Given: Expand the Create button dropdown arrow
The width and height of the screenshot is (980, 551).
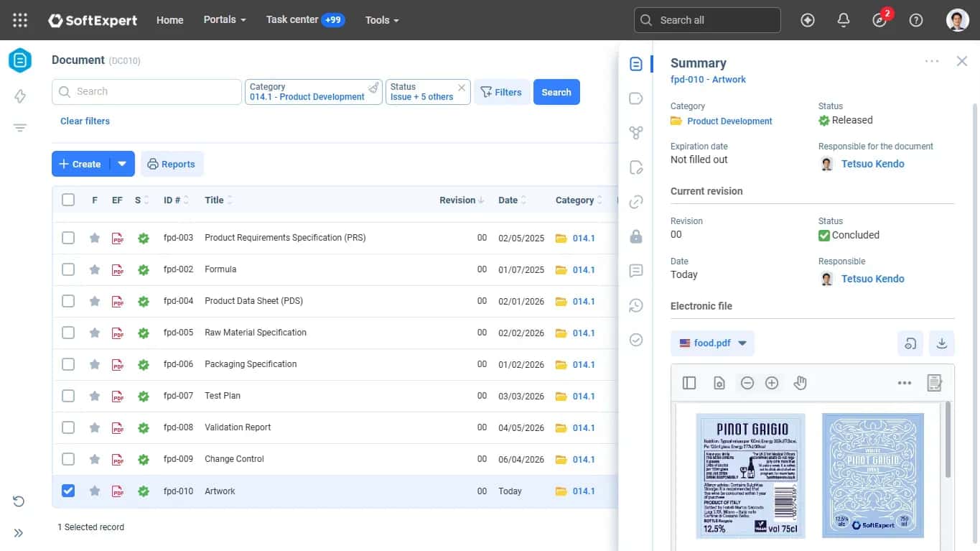Looking at the screenshot, I should click(x=122, y=164).
